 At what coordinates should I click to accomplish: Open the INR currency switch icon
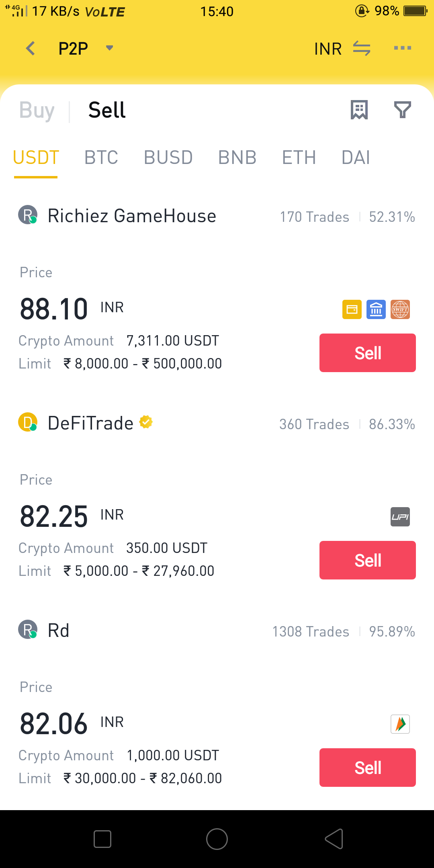[362, 49]
